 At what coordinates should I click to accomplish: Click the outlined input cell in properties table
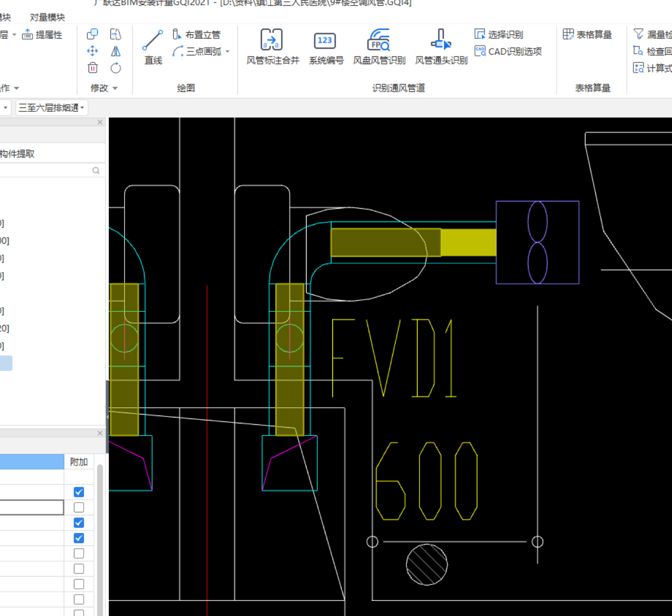pyautogui.click(x=32, y=507)
